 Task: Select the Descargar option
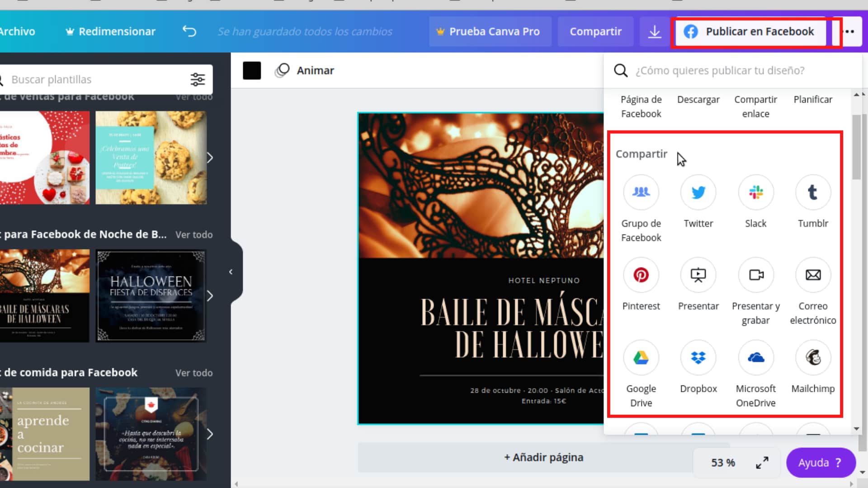coord(698,99)
